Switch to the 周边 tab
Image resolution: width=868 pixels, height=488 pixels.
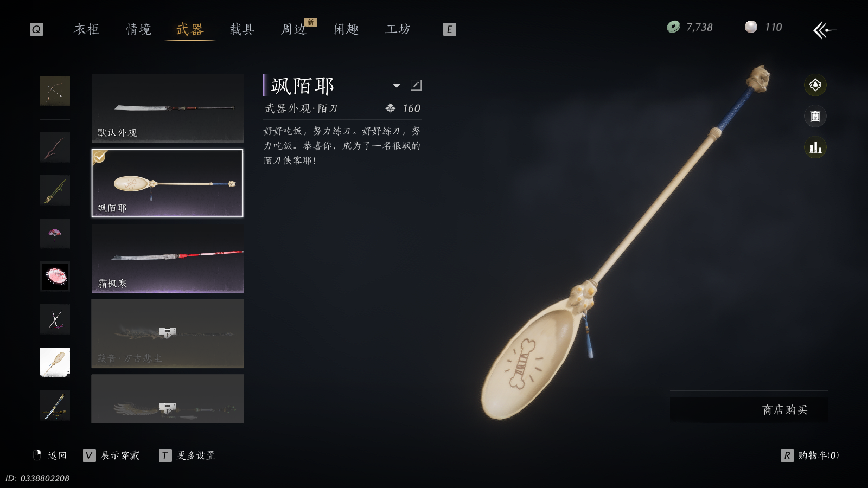click(x=294, y=29)
